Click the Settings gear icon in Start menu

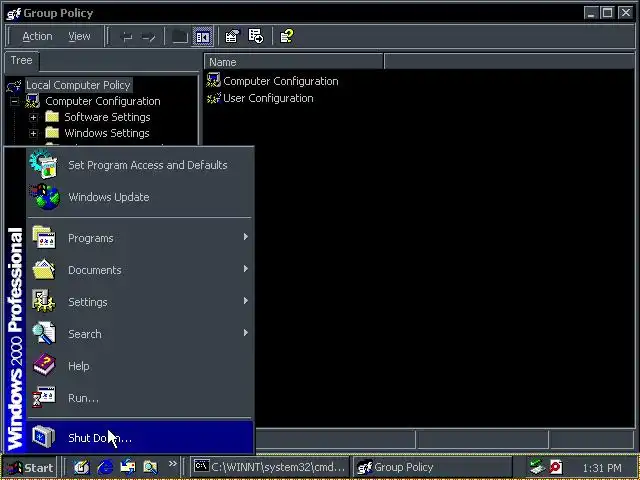coord(44,301)
